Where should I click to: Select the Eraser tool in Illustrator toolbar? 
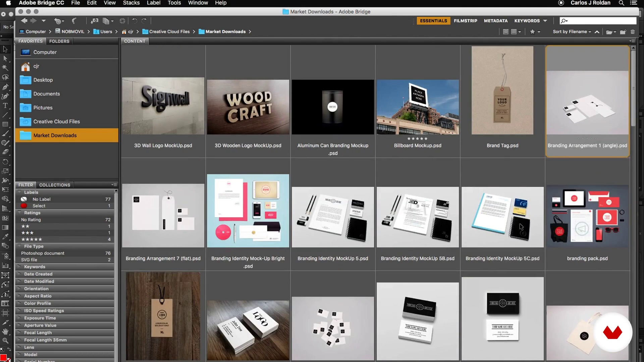pos(5,152)
